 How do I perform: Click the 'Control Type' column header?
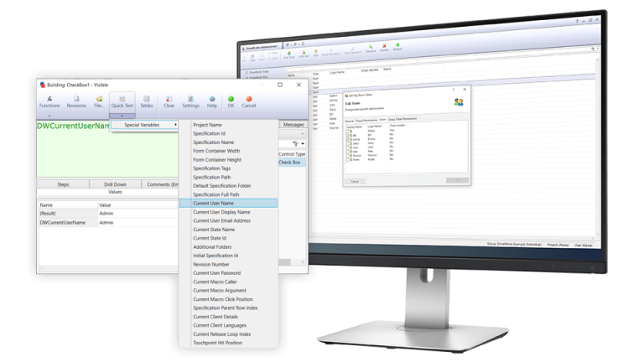point(292,154)
